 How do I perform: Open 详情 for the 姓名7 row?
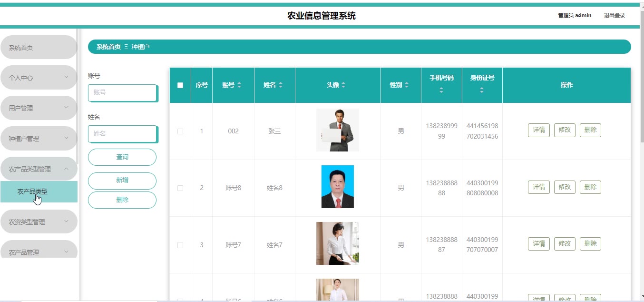point(539,244)
